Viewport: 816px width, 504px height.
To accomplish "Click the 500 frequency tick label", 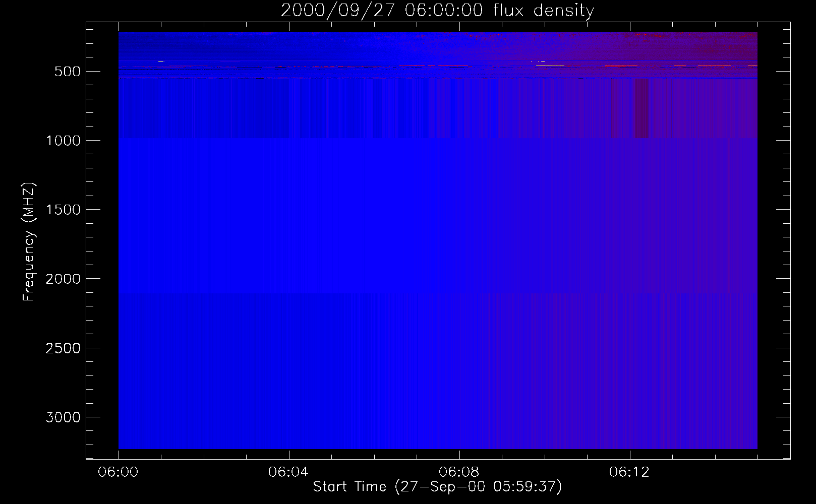I will pyautogui.click(x=68, y=72).
